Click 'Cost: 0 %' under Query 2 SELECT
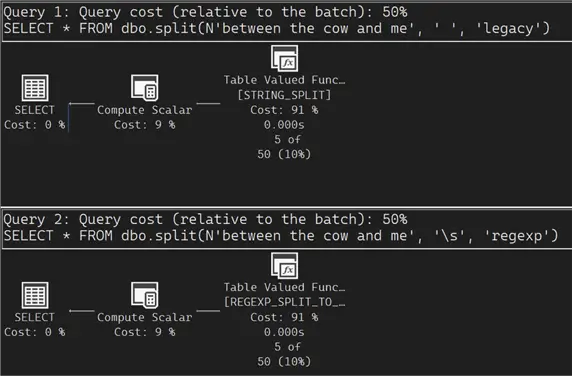The image size is (572, 376). [35, 332]
